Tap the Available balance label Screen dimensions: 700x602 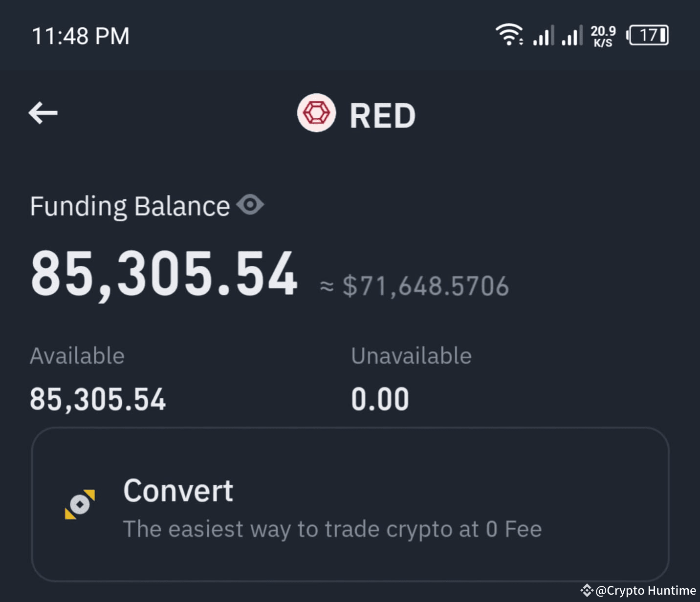(77, 355)
